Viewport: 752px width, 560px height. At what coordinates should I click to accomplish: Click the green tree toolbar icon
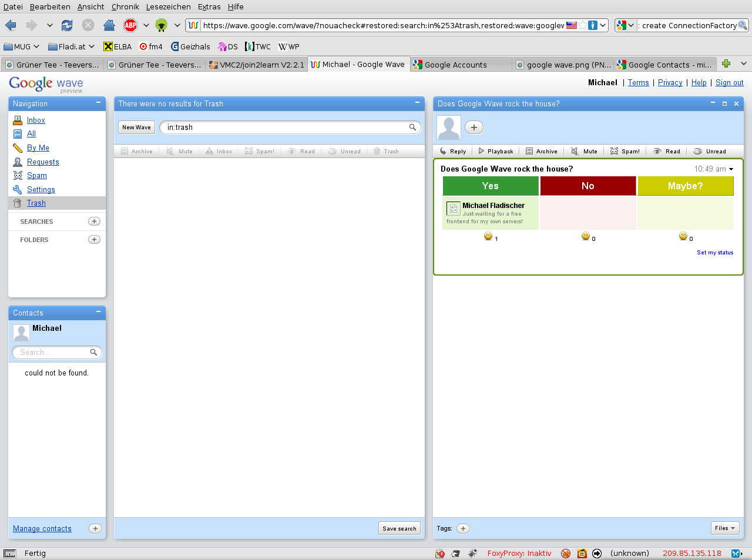click(162, 25)
